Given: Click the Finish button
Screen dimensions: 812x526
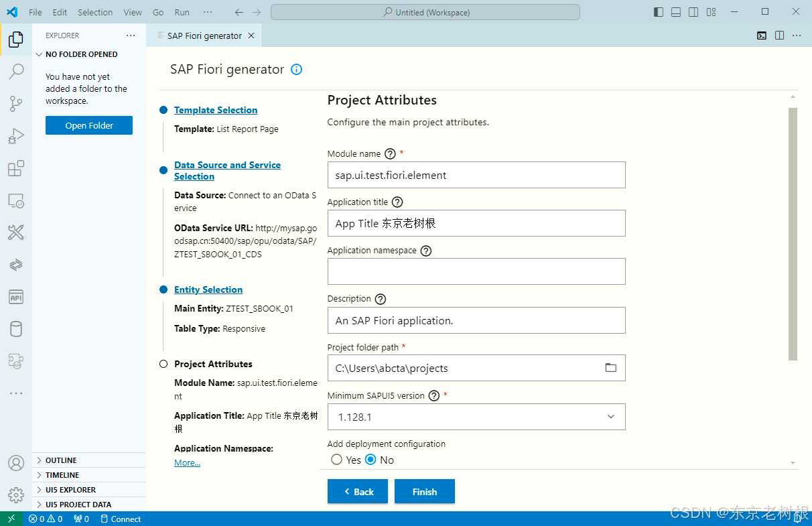Looking at the screenshot, I should (425, 492).
